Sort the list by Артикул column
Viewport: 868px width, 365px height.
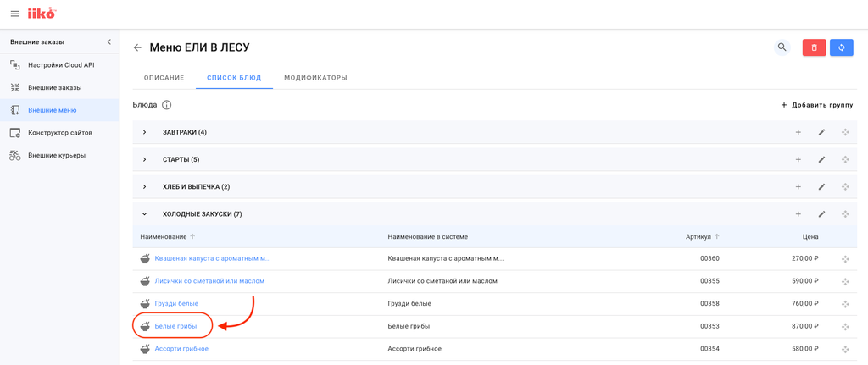698,237
